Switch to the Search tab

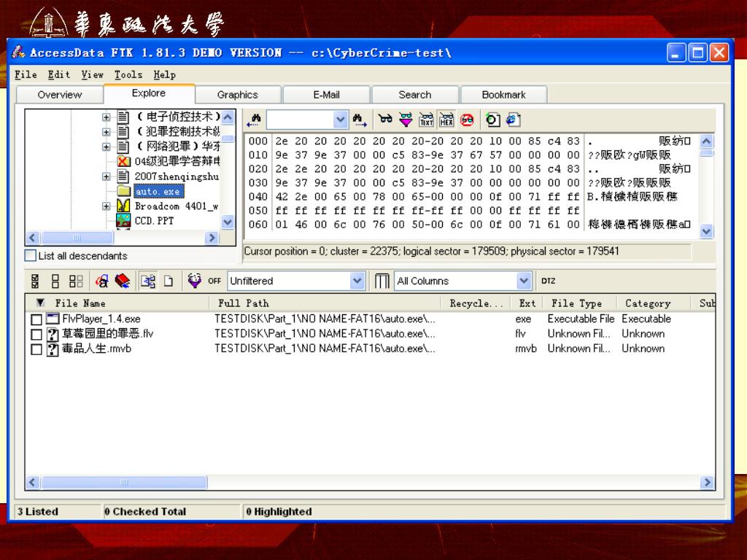[x=415, y=94]
